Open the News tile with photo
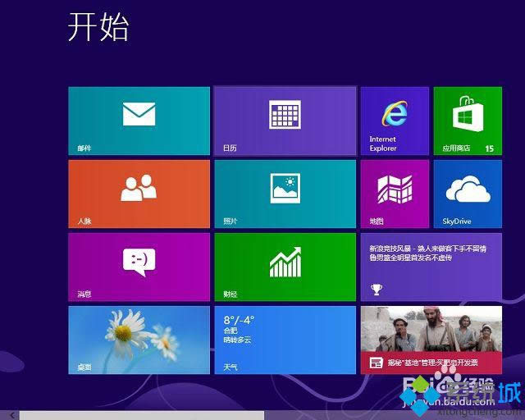The height and width of the screenshot is (420, 525). 431,340
